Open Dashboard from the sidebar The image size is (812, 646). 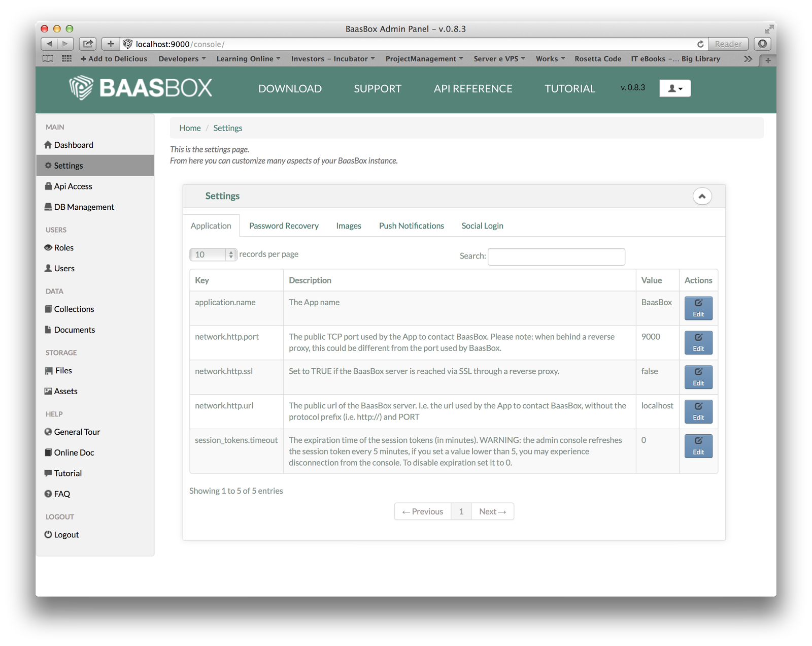(74, 145)
